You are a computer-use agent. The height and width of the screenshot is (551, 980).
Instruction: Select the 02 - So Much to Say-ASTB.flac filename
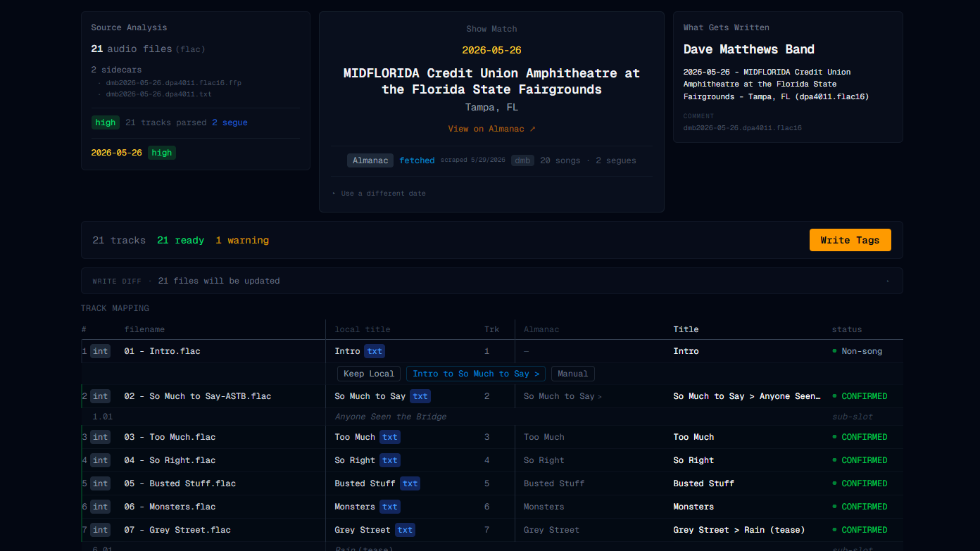pos(198,396)
